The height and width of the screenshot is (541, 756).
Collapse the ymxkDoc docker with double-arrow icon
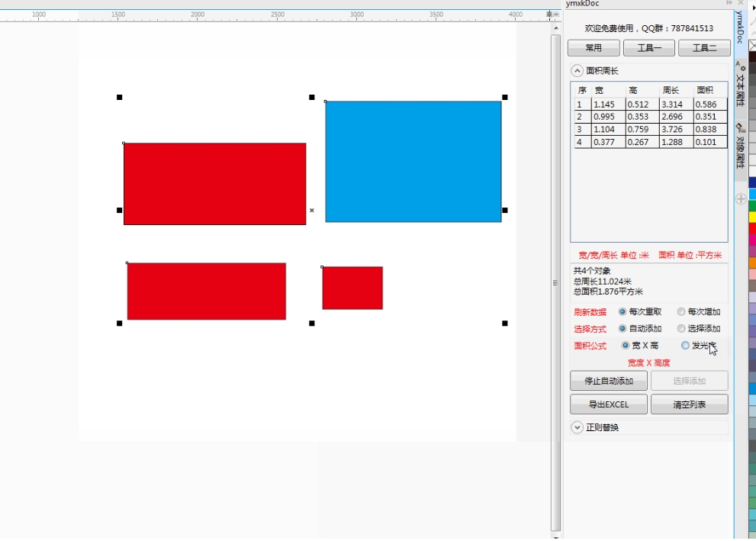coord(729,4)
